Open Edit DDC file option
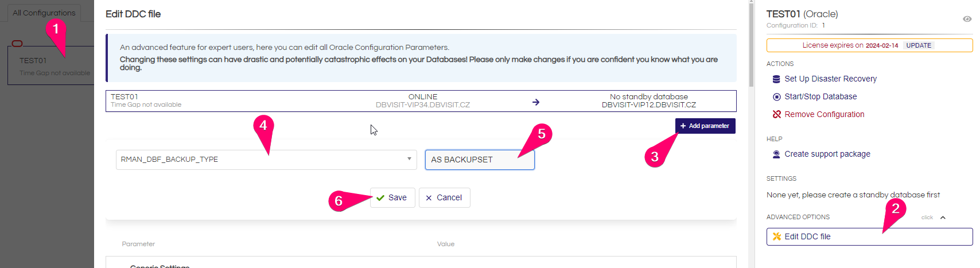 [869, 236]
